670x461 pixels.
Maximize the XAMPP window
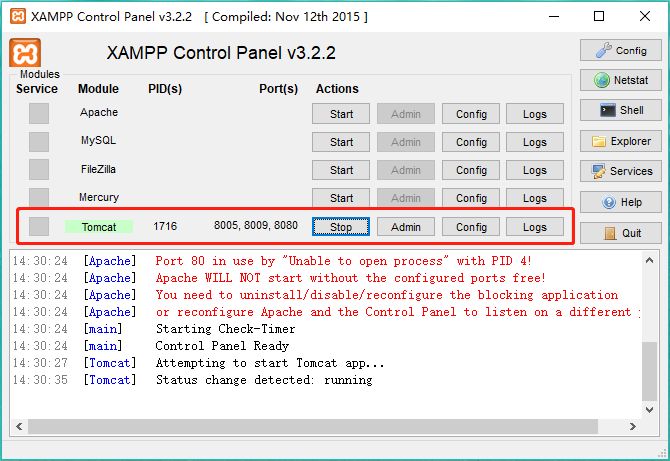(x=599, y=16)
